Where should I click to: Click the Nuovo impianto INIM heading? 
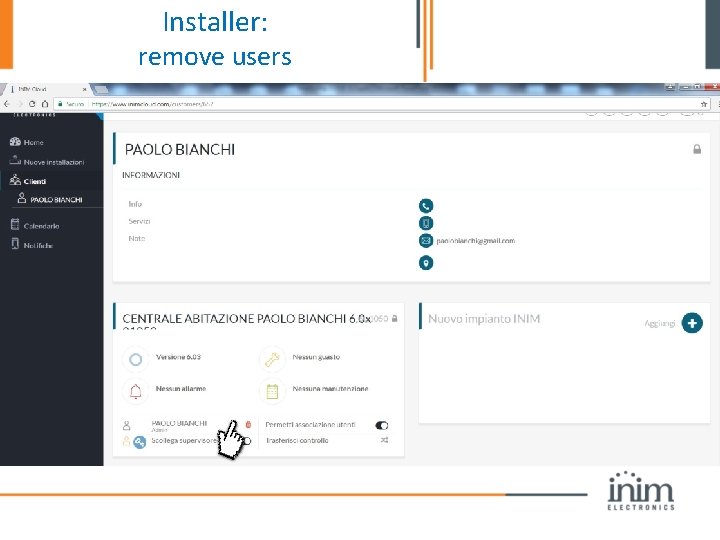tap(484, 319)
